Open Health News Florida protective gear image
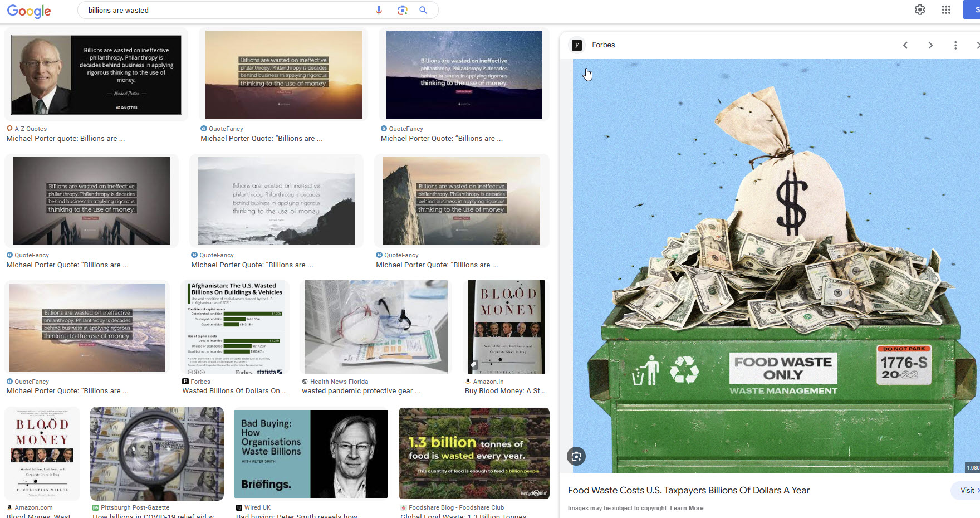 click(x=376, y=328)
